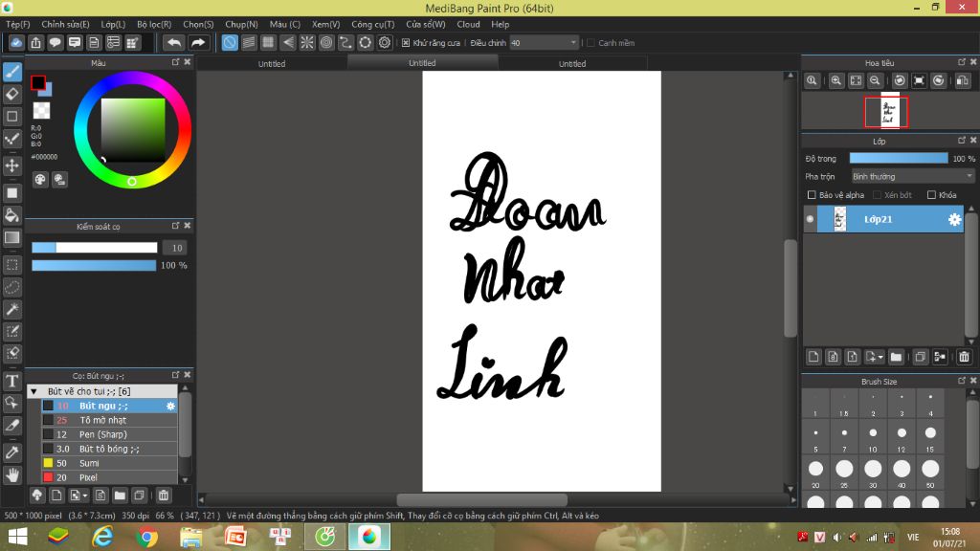Image resolution: width=980 pixels, height=551 pixels.
Task: Click the brush size value field
Action: click(x=176, y=248)
